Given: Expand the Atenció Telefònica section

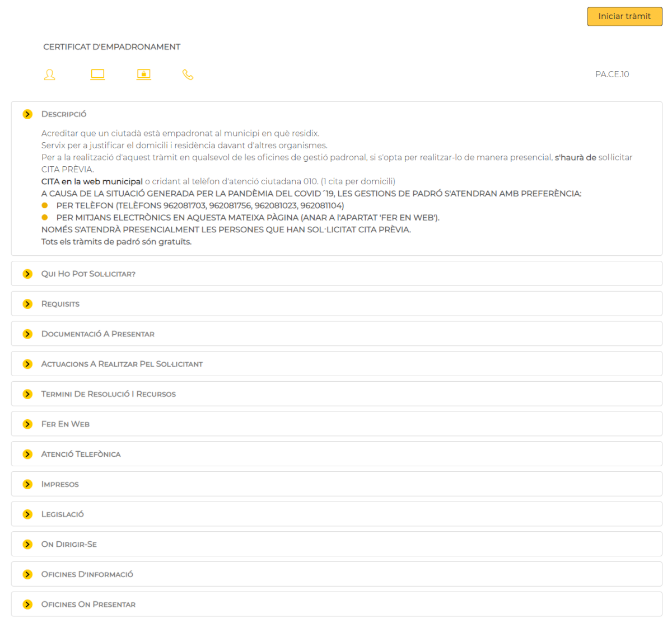Looking at the screenshot, I should tap(81, 455).
